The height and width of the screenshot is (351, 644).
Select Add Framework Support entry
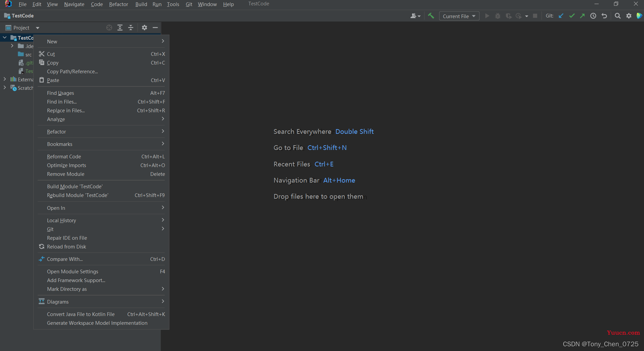(101, 280)
